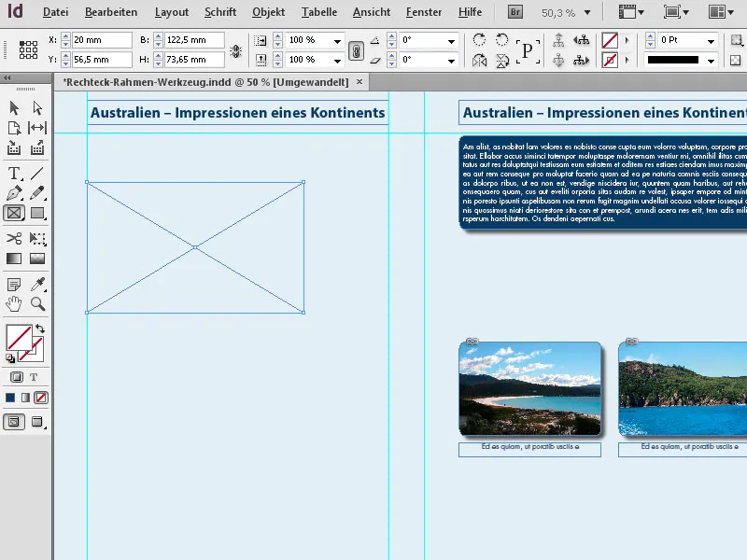Toggle the constrain proportions link for scaling
The image size is (747, 560).
pyautogui.click(x=356, y=49)
